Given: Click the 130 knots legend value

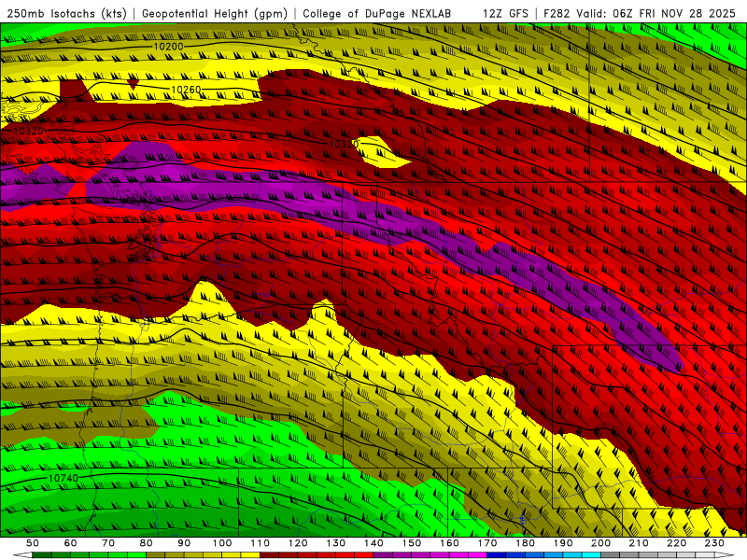Looking at the screenshot, I should [x=336, y=543].
